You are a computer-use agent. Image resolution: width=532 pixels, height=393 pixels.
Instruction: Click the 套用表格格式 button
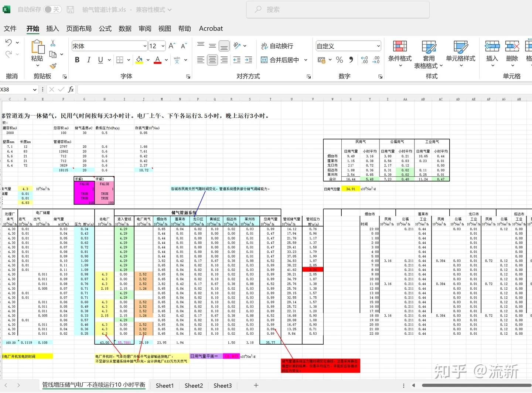point(429,55)
